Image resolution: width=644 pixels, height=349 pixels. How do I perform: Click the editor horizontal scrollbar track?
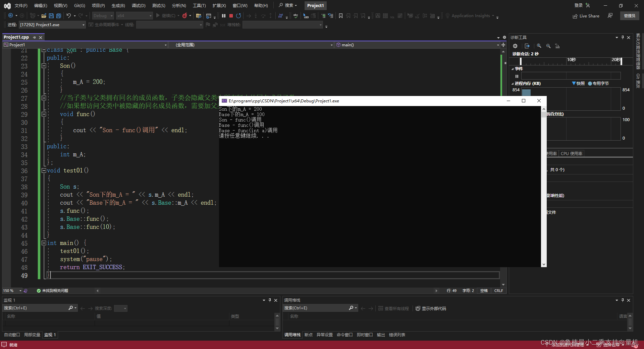[267, 291]
